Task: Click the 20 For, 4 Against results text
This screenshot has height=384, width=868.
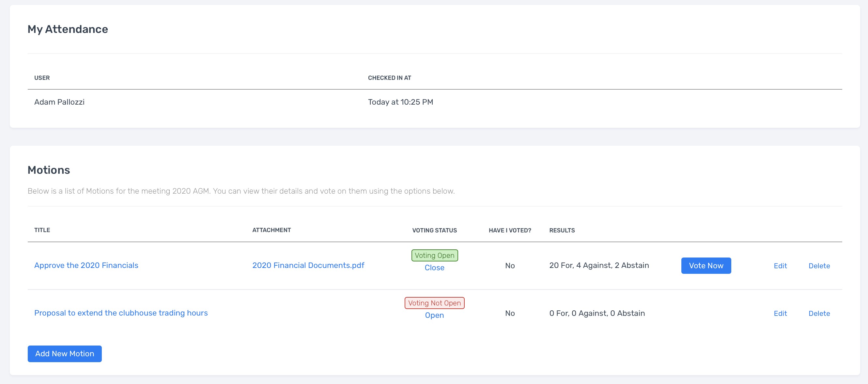Action: [599, 265]
